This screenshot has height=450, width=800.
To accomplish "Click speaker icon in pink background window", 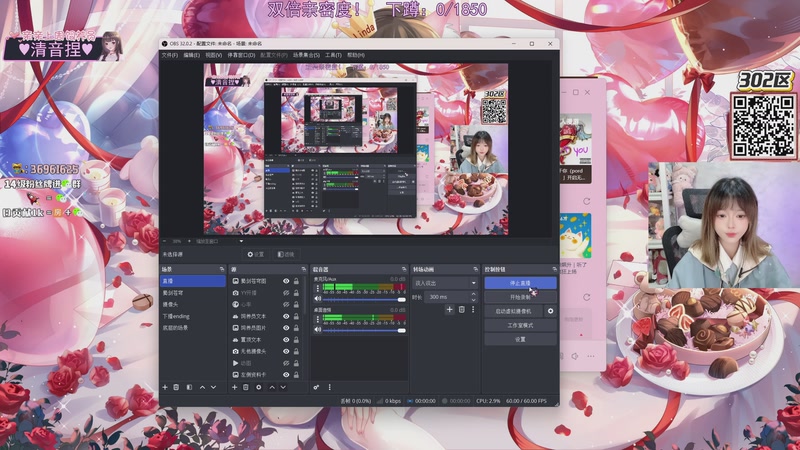I will click(575, 356).
